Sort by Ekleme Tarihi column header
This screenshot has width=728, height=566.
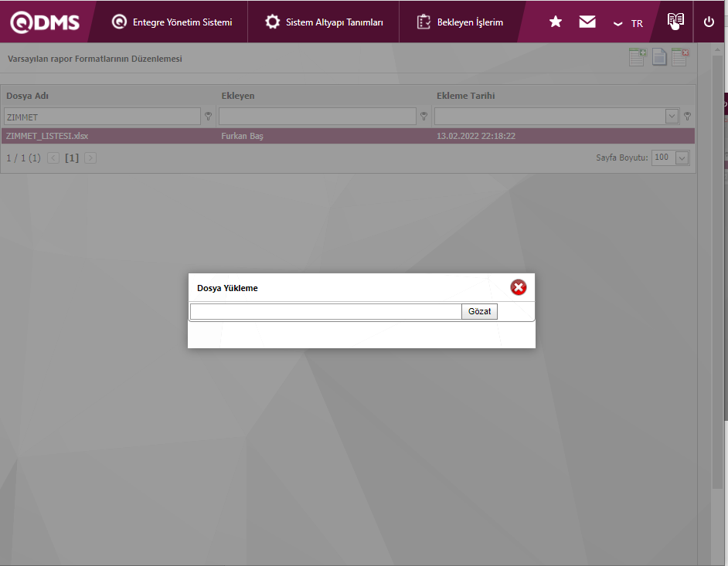pyautogui.click(x=466, y=96)
